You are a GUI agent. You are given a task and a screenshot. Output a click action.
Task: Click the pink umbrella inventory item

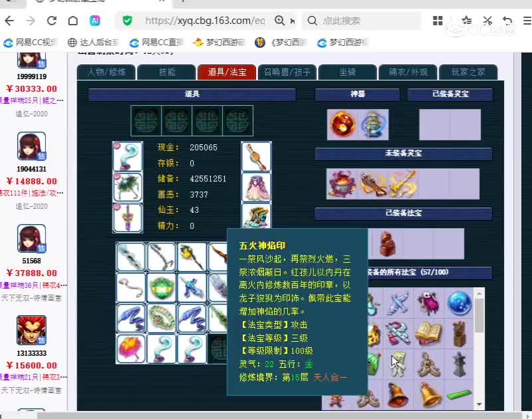pyautogui.click(x=131, y=349)
